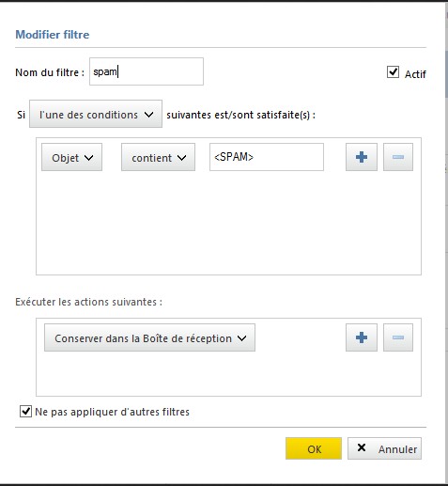Add a new condition with the plus icon

362,157
